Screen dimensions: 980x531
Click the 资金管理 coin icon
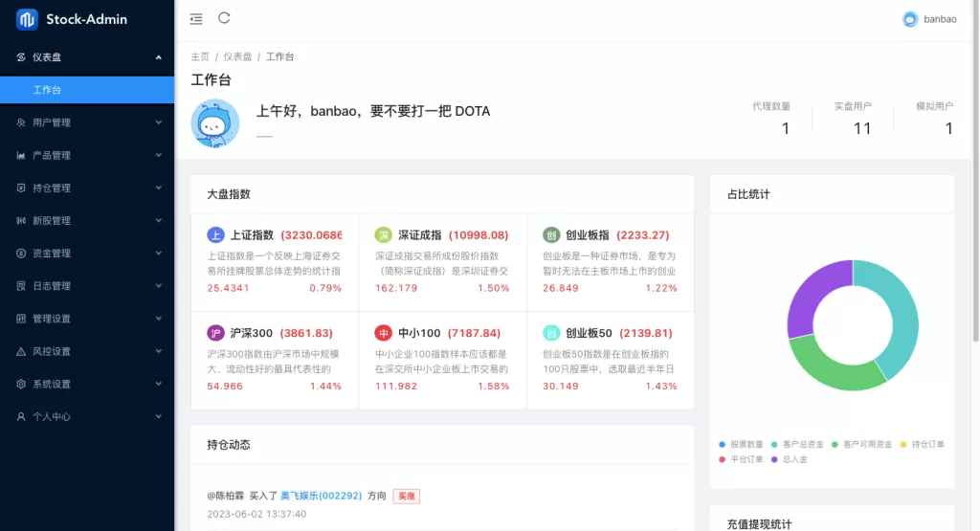point(21,253)
